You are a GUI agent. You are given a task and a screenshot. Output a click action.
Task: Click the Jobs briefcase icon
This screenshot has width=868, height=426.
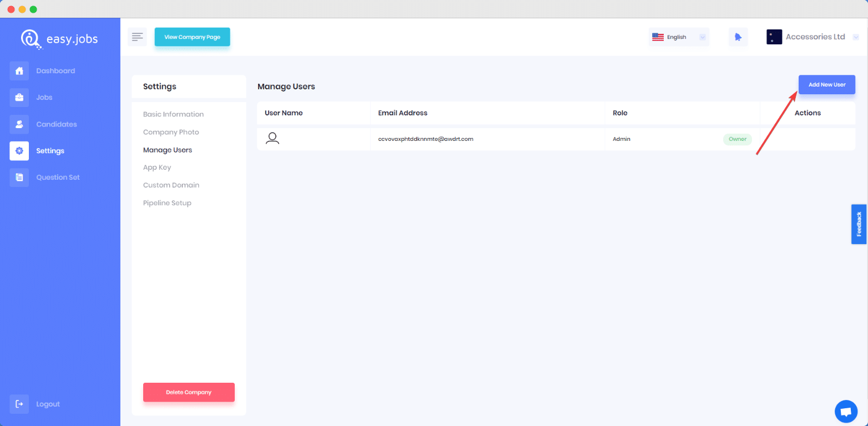coord(19,98)
